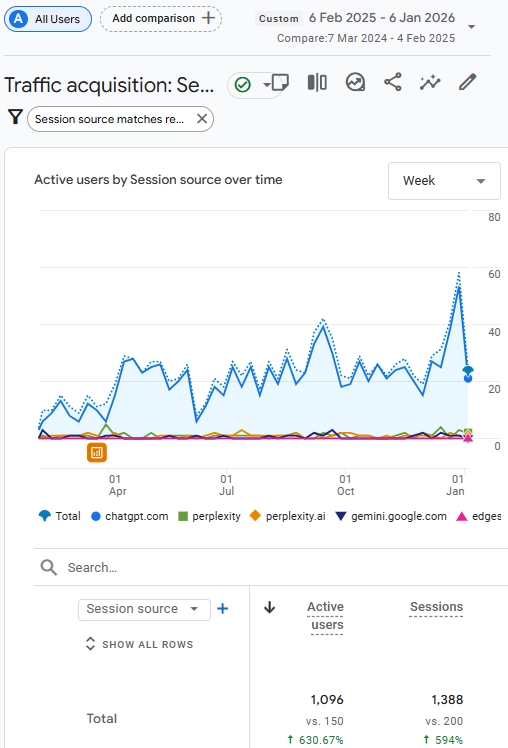
Task: Remove the Session source filter chip
Action: [x=202, y=119]
